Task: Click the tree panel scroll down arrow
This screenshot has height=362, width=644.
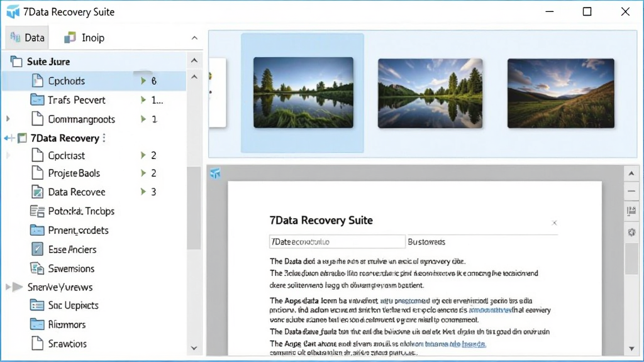Action: pyautogui.click(x=194, y=348)
